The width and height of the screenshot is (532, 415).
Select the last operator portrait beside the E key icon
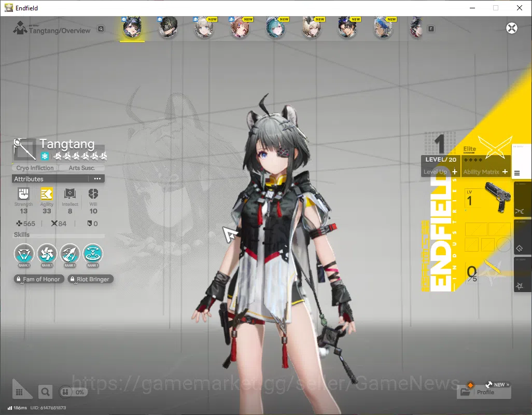point(417,28)
